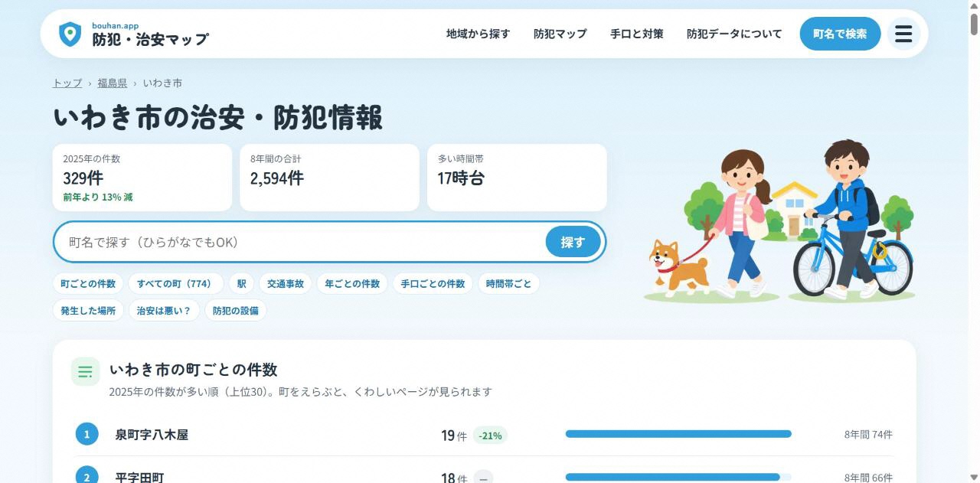The image size is (980, 483).
Task: Go to 手口と対策 page
Action: pos(637,34)
